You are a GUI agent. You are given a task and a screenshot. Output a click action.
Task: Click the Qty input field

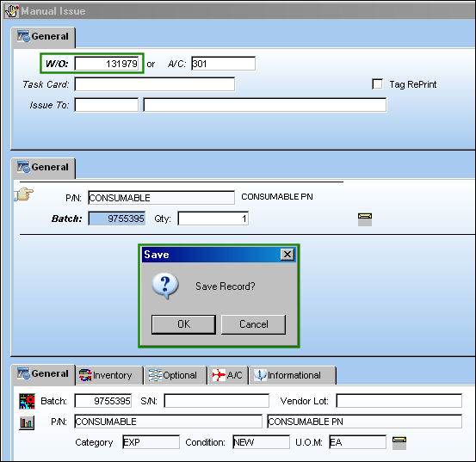point(213,219)
